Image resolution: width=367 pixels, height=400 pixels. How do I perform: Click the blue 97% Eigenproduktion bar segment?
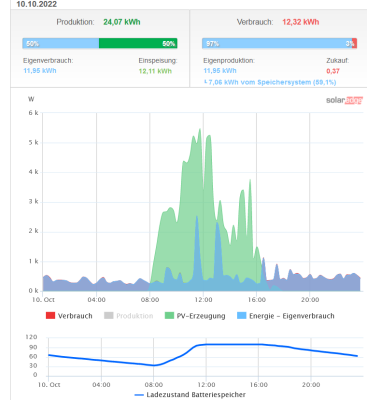277,43
